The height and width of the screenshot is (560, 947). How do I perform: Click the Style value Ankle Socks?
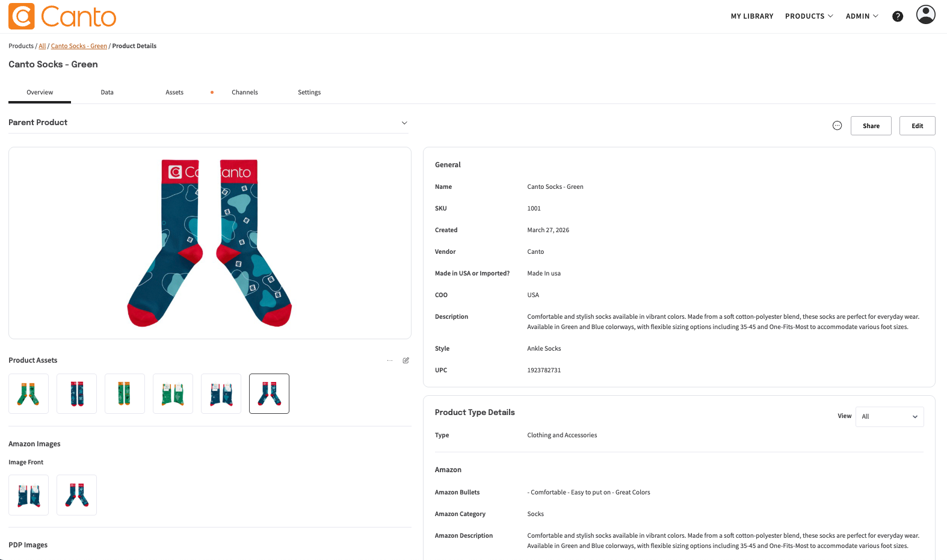[544, 348]
